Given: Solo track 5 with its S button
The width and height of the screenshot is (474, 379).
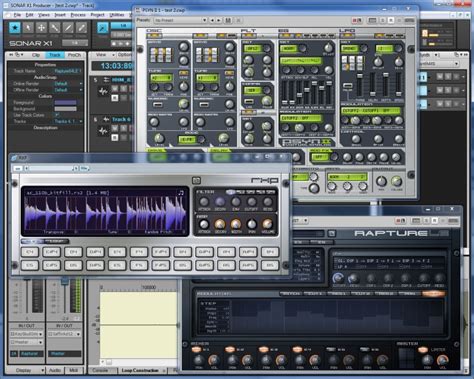Looking at the screenshot, I should click(x=123, y=88).
